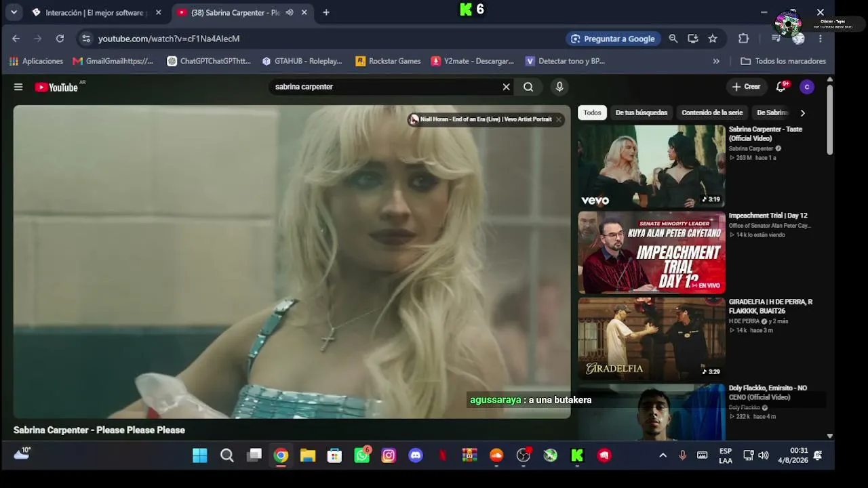The width and height of the screenshot is (868, 488).
Task: Open the YouTube guide hamburger menu
Action: (x=18, y=87)
